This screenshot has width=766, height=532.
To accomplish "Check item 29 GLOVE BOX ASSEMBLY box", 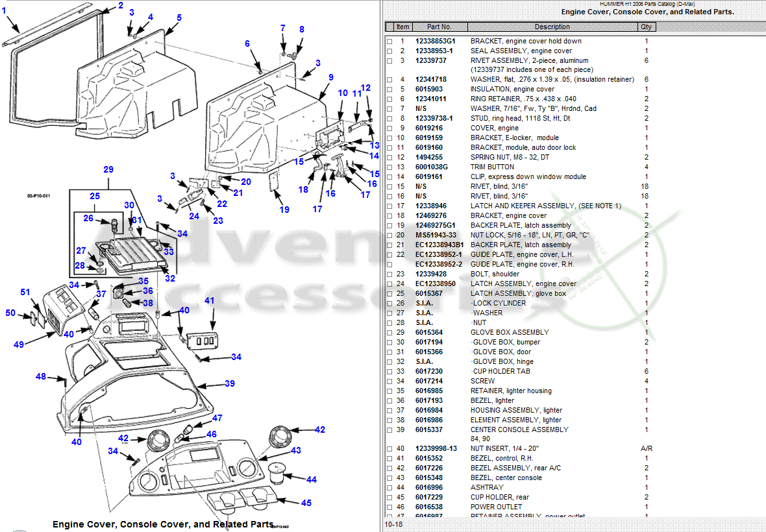I will pyautogui.click(x=389, y=333).
